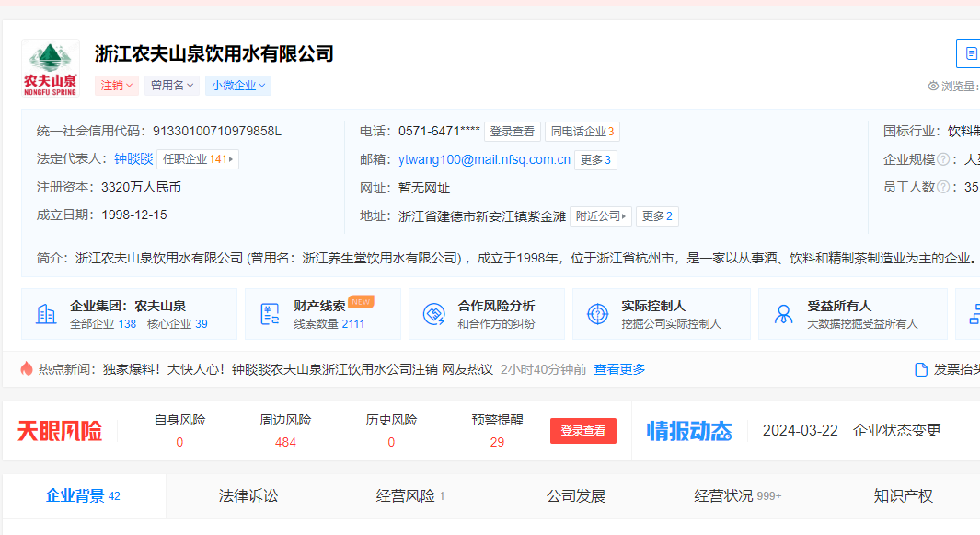Click the 财产线索 document icon
980x535 pixels.
tap(270, 314)
